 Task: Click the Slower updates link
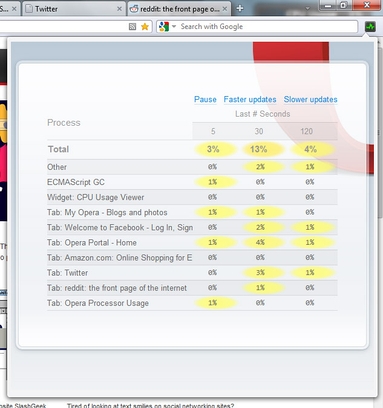click(310, 99)
